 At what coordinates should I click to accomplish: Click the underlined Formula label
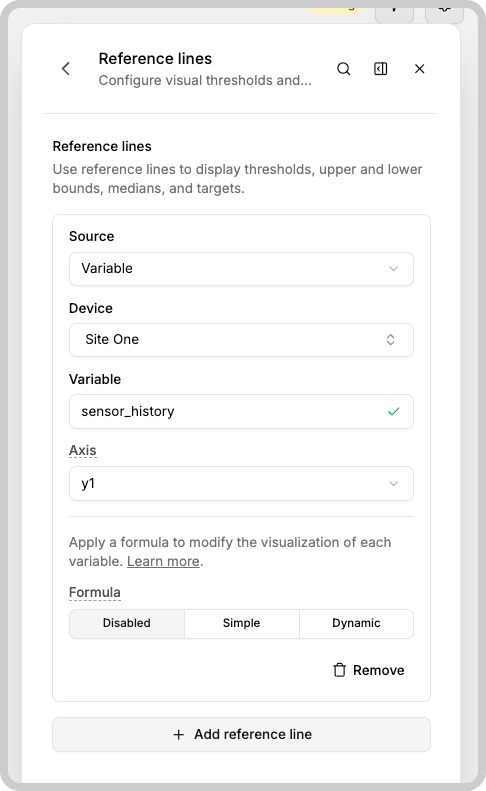(95, 592)
